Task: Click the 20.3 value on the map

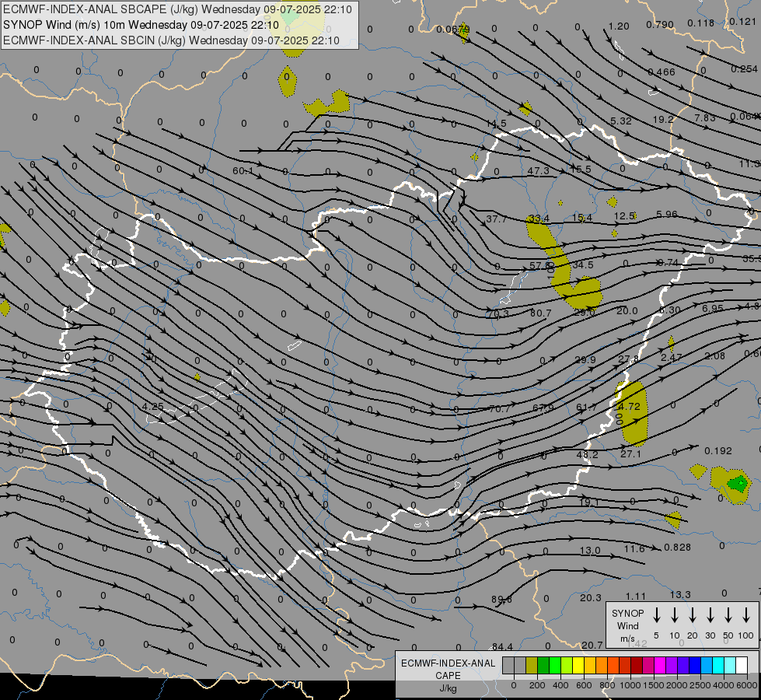Action: (x=591, y=598)
